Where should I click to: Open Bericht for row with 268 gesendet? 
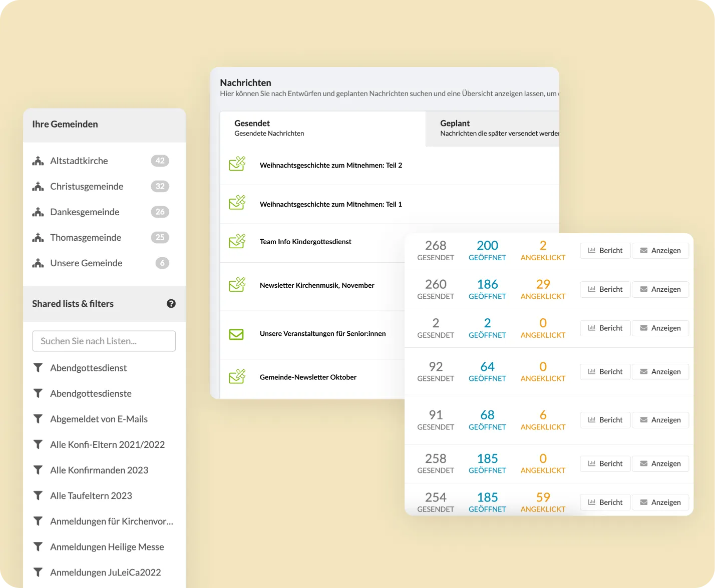[605, 251]
